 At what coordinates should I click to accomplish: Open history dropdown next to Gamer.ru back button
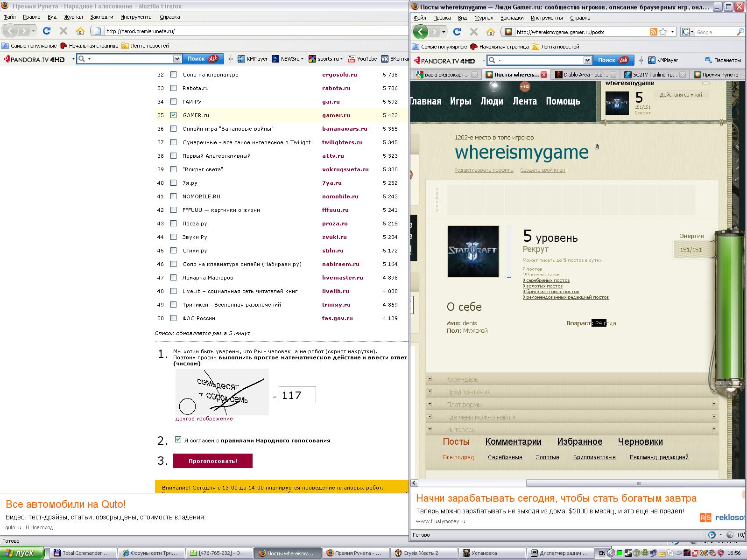[444, 32]
